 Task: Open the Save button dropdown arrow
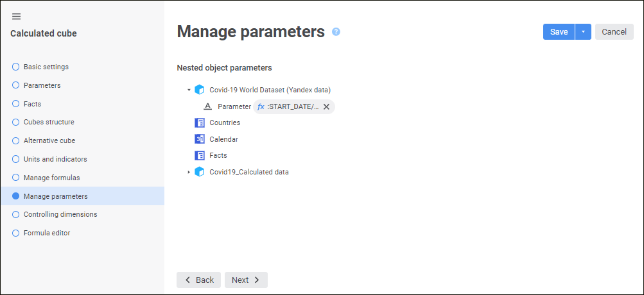coord(583,32)
